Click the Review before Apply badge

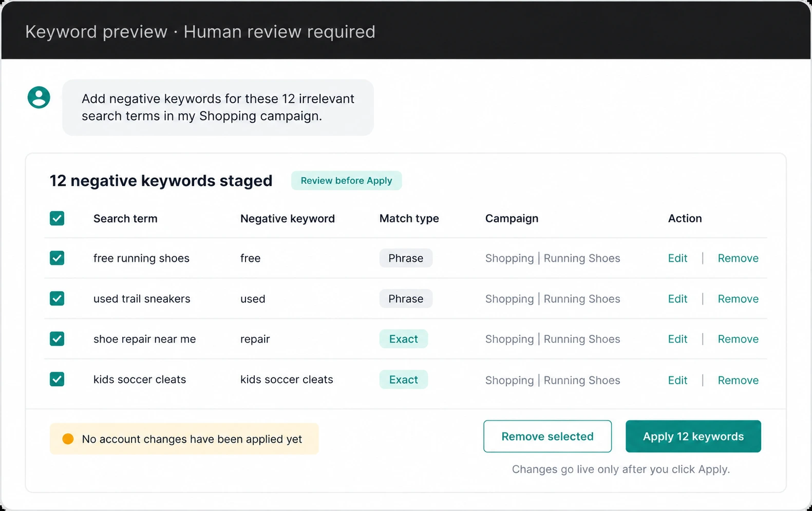tap(346, 181)
